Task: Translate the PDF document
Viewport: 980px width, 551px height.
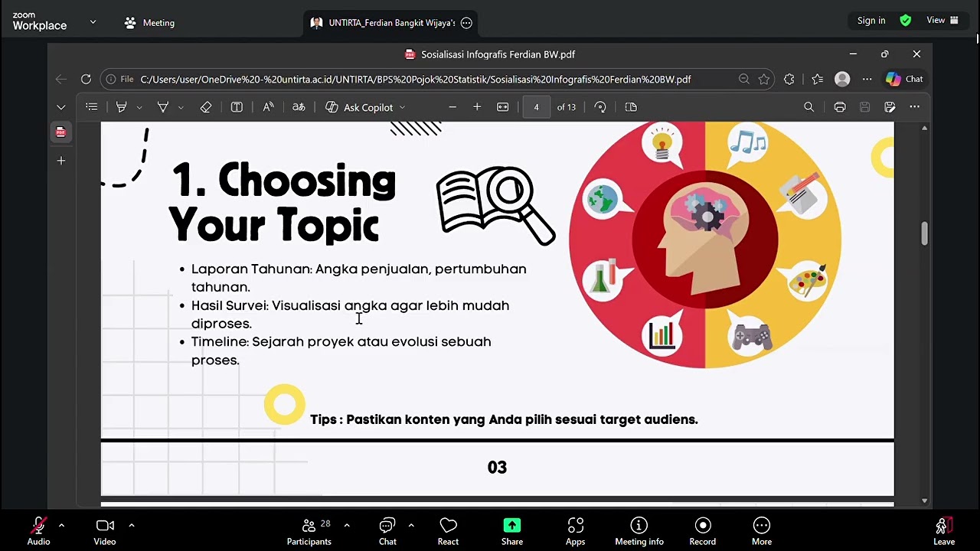Action: coord(299,107)
